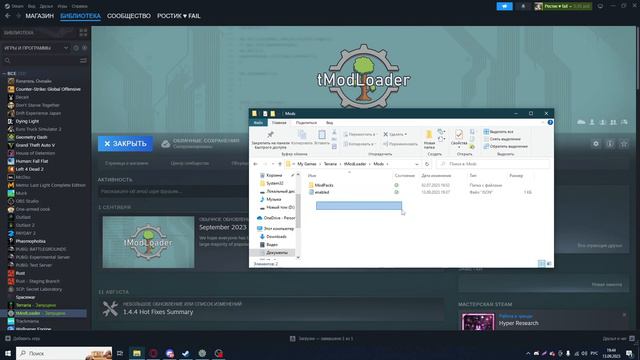Click the Mods folder search box
Screen dimensions: 640x360
coord(493,164)
